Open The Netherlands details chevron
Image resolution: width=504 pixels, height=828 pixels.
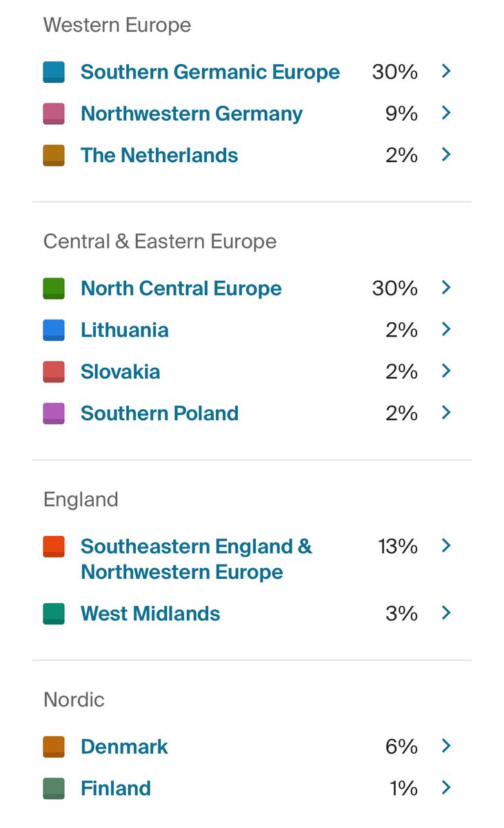(x=446, y=154)
